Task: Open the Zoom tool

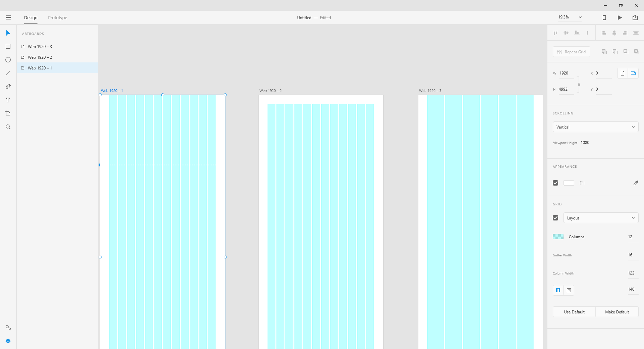Action: [x=8, y=127]
